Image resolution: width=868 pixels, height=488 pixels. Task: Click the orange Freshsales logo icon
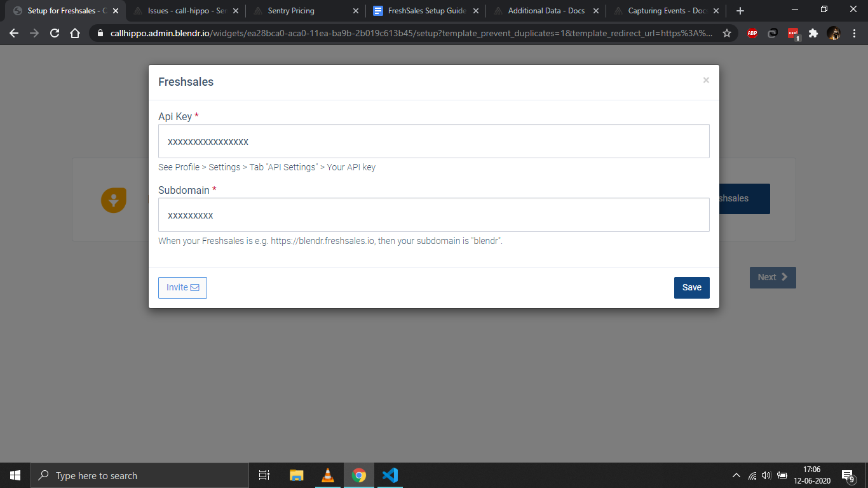pyautogui.click(x=114, y=200)
